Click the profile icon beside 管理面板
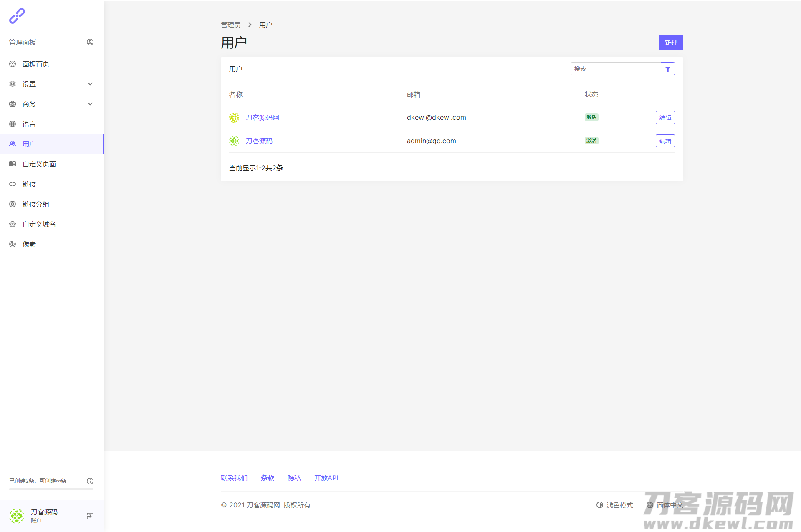 coord(90,42)
